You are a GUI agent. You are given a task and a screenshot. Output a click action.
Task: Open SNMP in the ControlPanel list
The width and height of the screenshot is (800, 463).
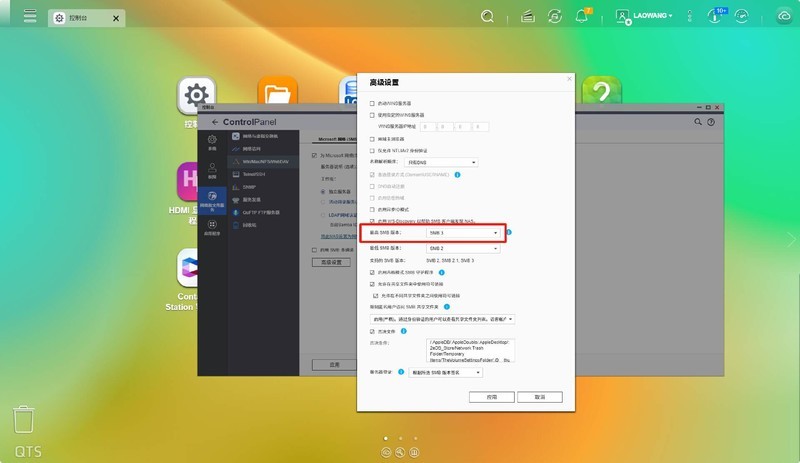point(263,187)
